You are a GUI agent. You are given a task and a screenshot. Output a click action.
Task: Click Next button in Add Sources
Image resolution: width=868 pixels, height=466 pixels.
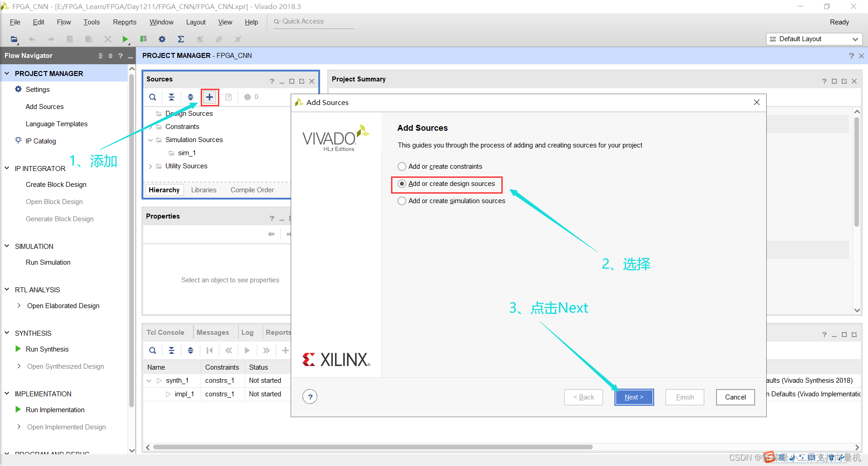634,397
